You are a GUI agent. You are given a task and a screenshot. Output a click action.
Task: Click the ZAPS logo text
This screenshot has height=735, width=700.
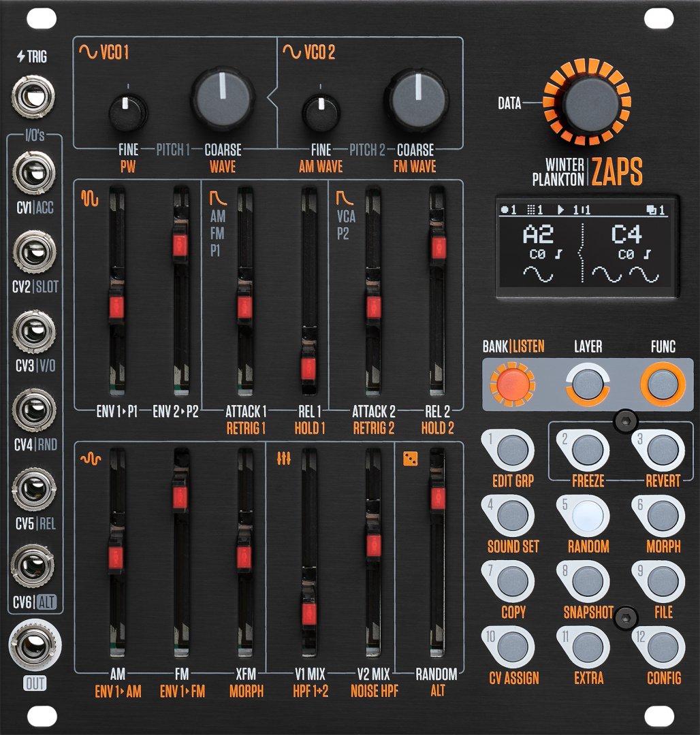616,172
